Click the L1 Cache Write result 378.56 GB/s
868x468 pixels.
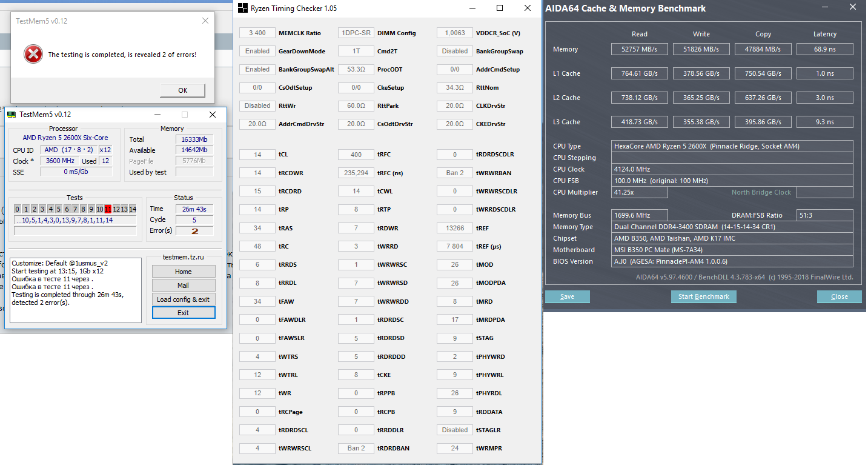point(701,73)
